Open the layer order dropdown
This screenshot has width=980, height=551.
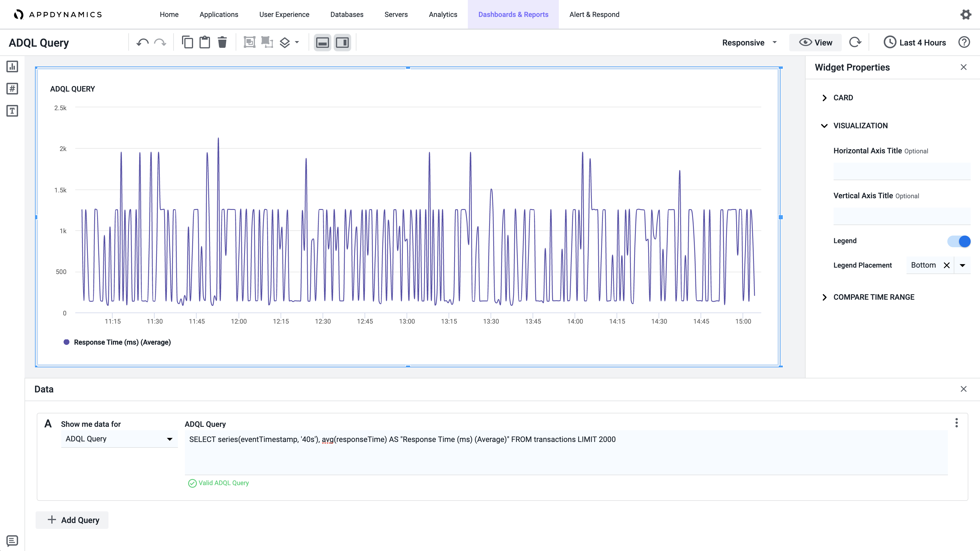point(289,42)
